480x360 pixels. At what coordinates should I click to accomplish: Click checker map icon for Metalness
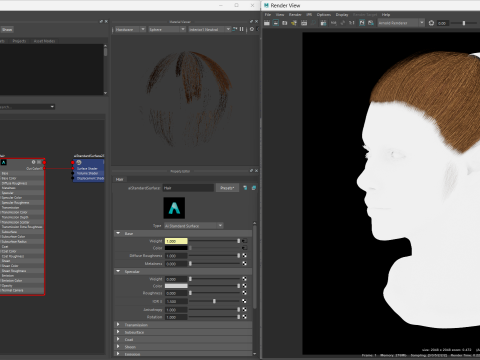[x=244, y=263]
